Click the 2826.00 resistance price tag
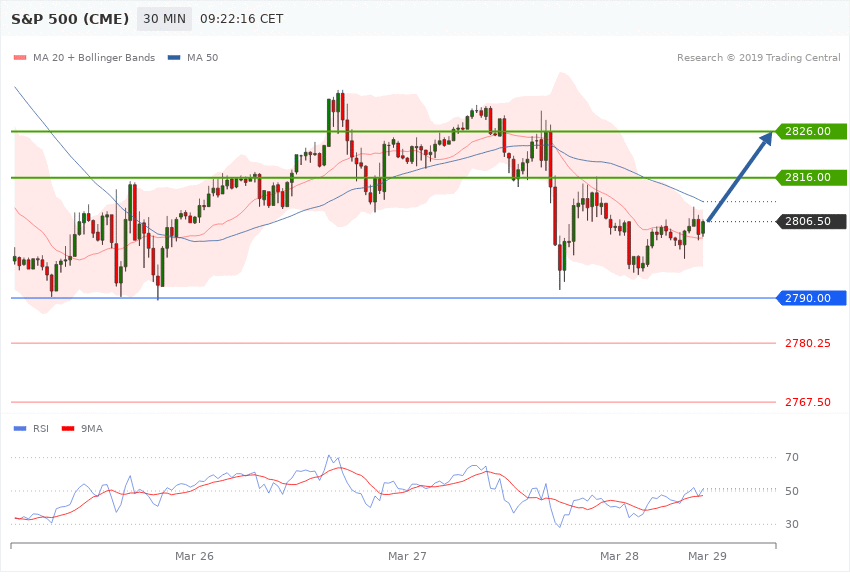Viewport: 850px width, 576px height. 811,131
